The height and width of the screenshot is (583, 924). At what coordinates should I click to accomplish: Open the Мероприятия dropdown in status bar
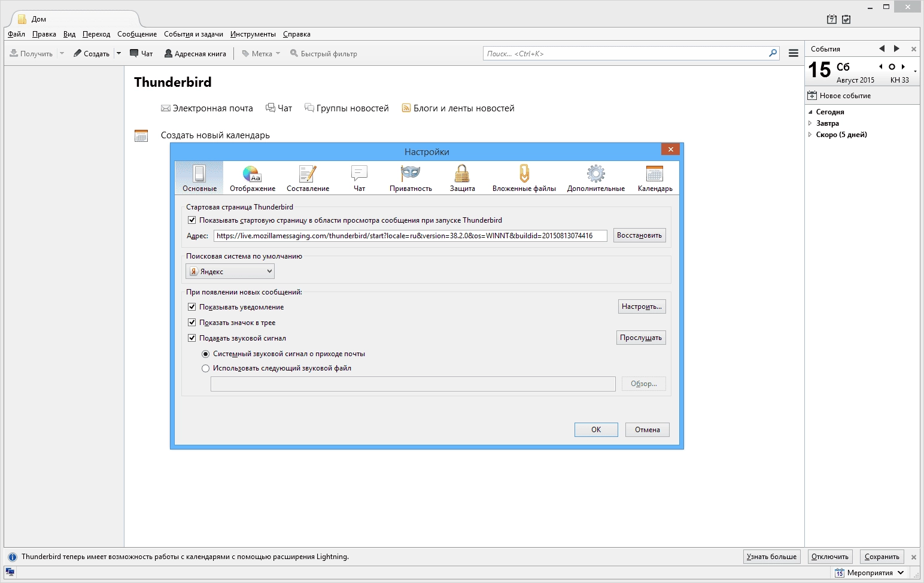pos(870,573)
